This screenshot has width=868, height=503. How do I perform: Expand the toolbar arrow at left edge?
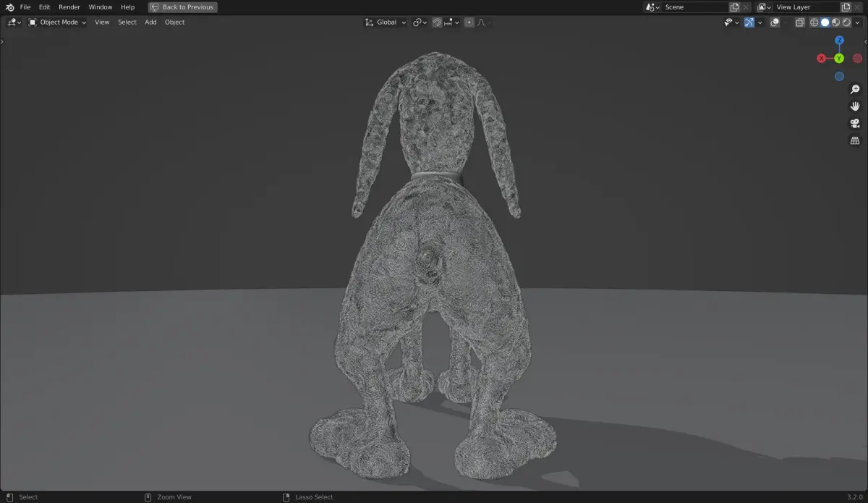click(2, 41)
